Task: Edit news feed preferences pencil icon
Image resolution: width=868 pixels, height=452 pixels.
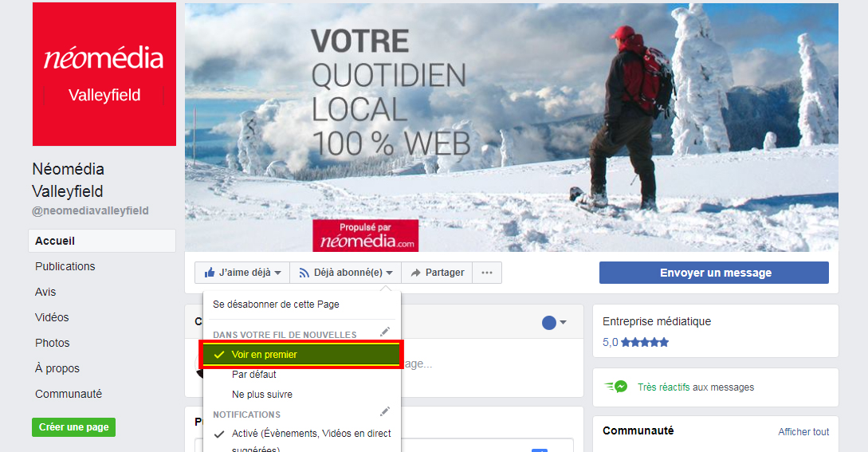Action: coord(385,332)
